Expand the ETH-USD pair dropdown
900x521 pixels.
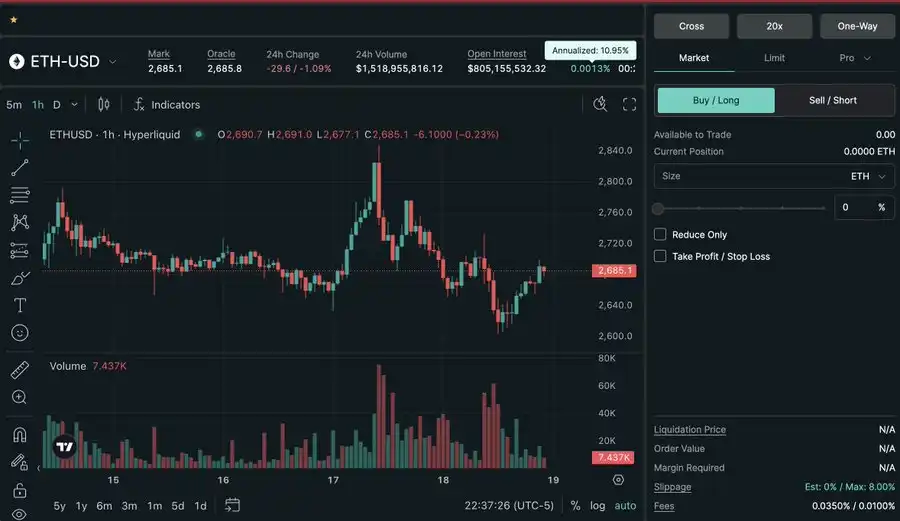coord(112,62)
